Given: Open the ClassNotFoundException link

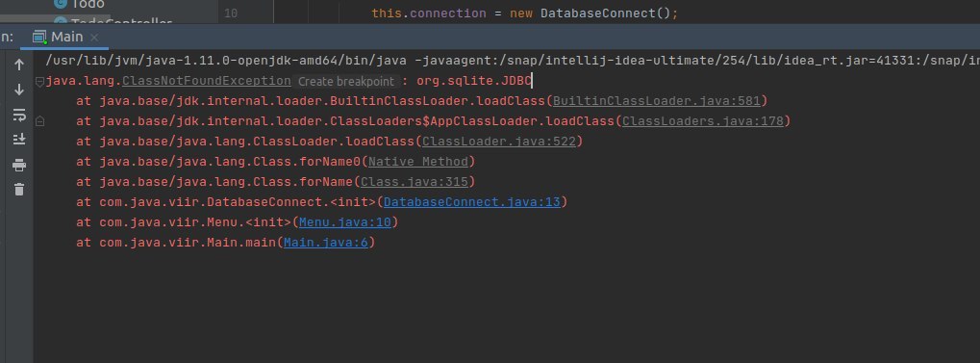Looking at the screenshot, I should (x=206, y=81).
